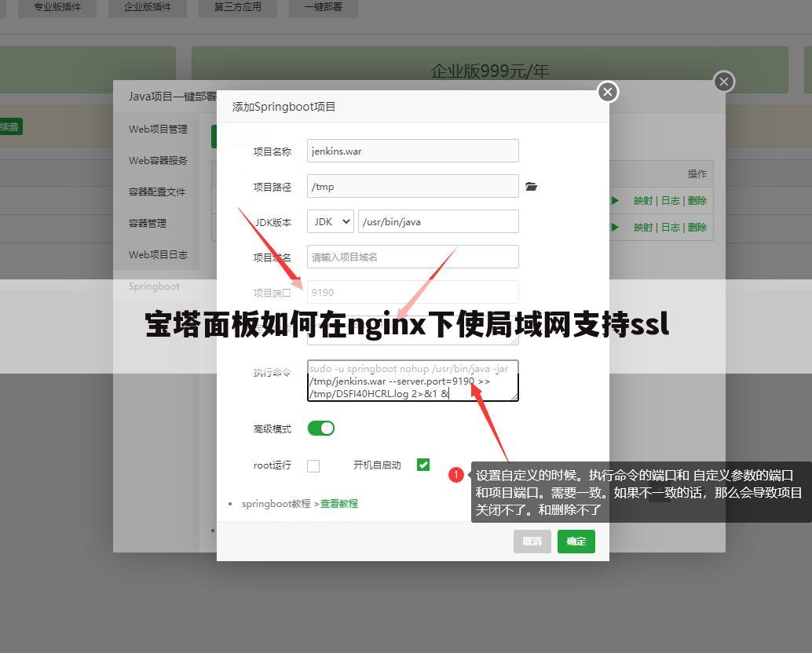Viewport: 812px width, 653px height.
Task: Close the Java项目一键部署 window behind
Action: coord(724,82)
